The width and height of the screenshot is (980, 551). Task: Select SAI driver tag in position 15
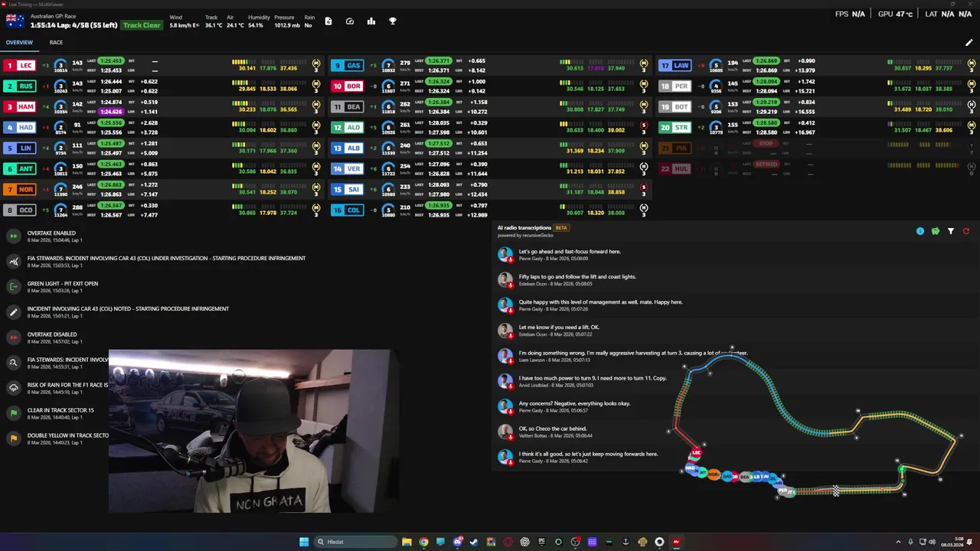point(348,189)
